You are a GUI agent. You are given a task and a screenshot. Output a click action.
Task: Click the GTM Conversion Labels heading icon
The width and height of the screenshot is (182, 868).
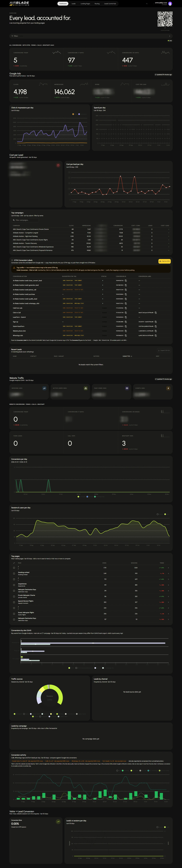pyautogui.click(x=12, y=260)
